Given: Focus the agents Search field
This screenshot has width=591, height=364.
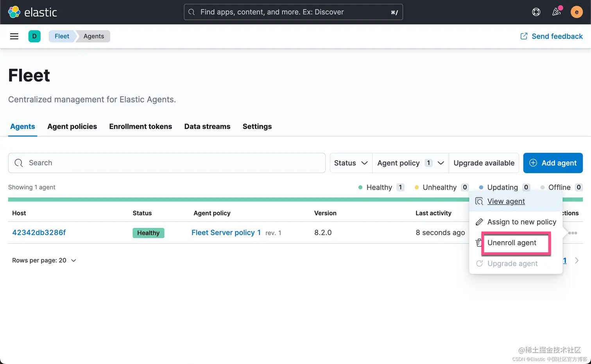Looking at the screenshot, I should coord(167,163).
